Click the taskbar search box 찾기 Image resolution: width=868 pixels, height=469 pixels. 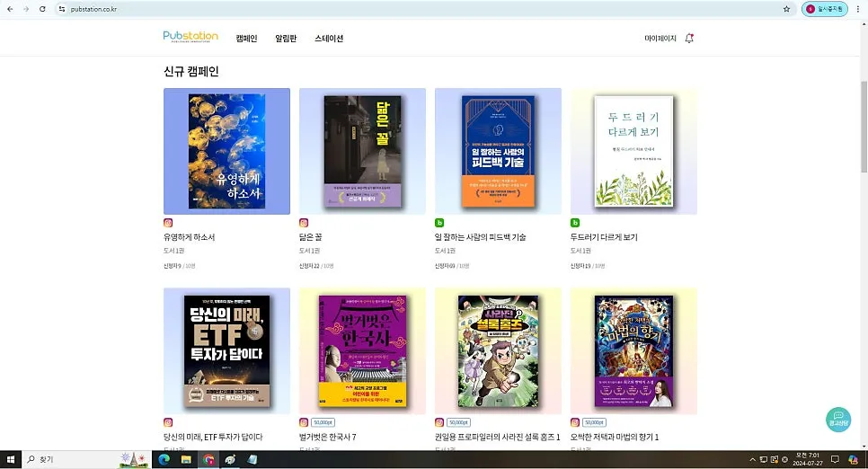(85, 460)
